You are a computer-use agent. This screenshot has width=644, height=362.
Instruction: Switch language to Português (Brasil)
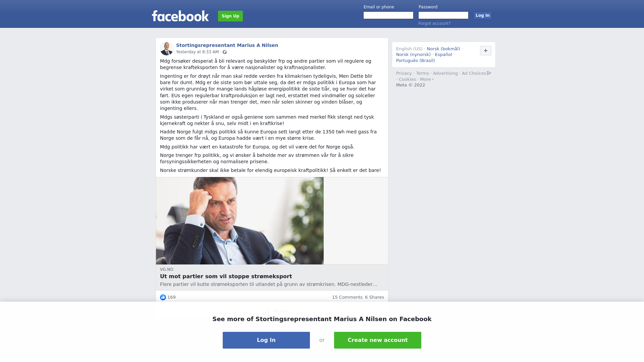(415, 61)
